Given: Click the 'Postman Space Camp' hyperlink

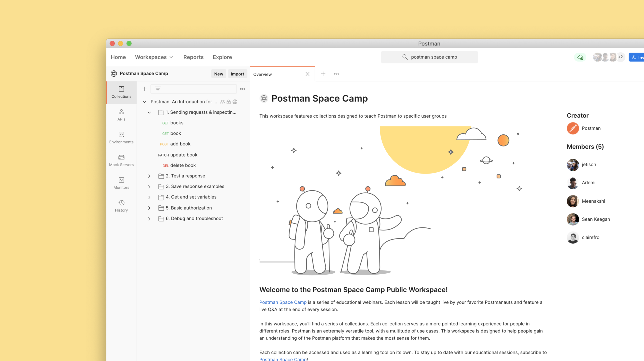Looking at the screenshot, I should (x=283, y=302).
